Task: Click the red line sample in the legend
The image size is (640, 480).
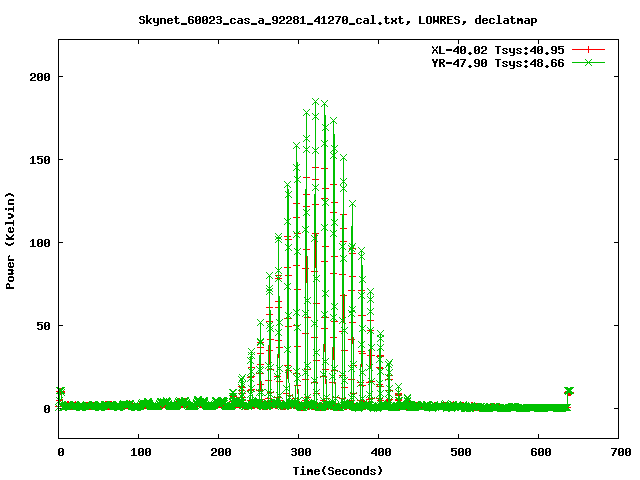Action: tap(588, 50)
